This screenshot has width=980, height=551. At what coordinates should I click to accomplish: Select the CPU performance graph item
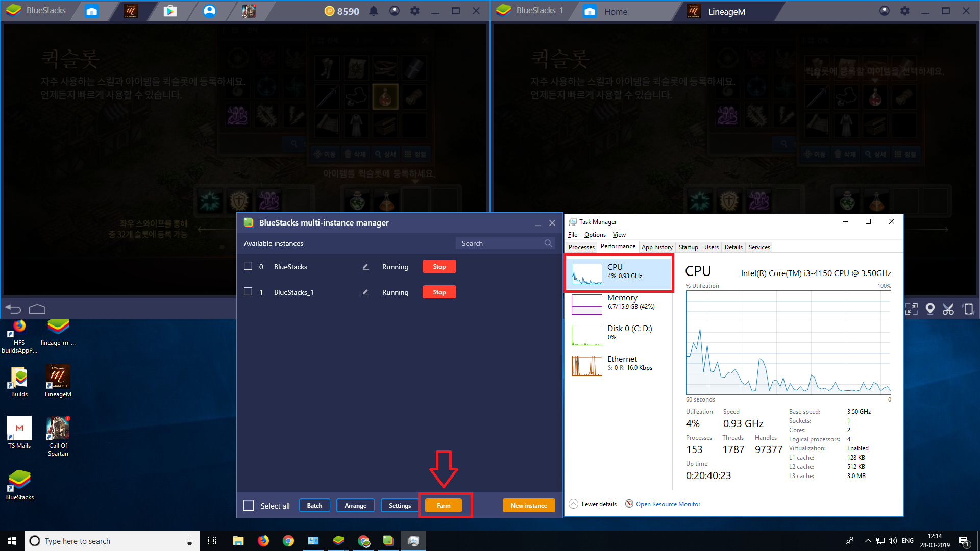click(619, 273)
